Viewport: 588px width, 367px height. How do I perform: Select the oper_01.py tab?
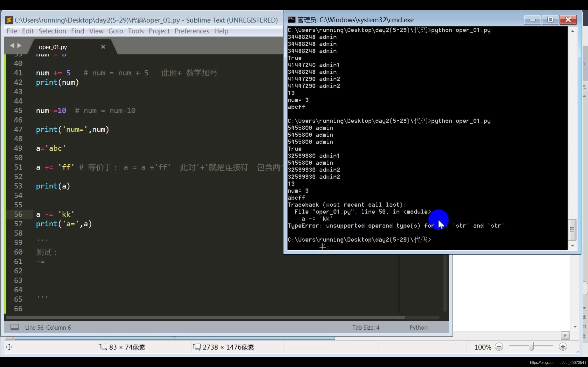pyautogui.click(x=53, y=47)
